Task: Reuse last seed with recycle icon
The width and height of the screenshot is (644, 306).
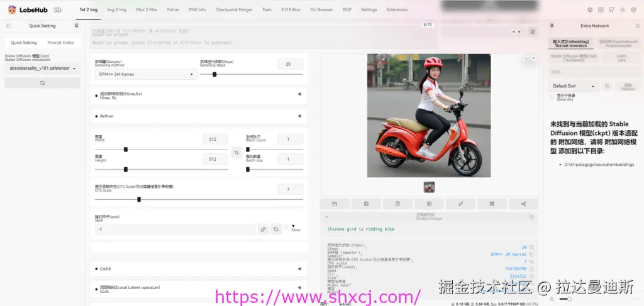Action: point(276,229)
